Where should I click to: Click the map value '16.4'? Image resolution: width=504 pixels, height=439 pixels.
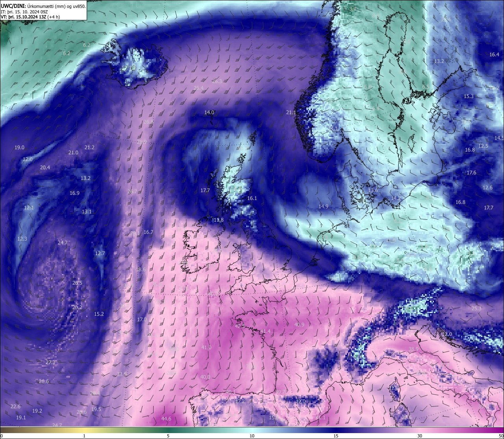(494, 54)
